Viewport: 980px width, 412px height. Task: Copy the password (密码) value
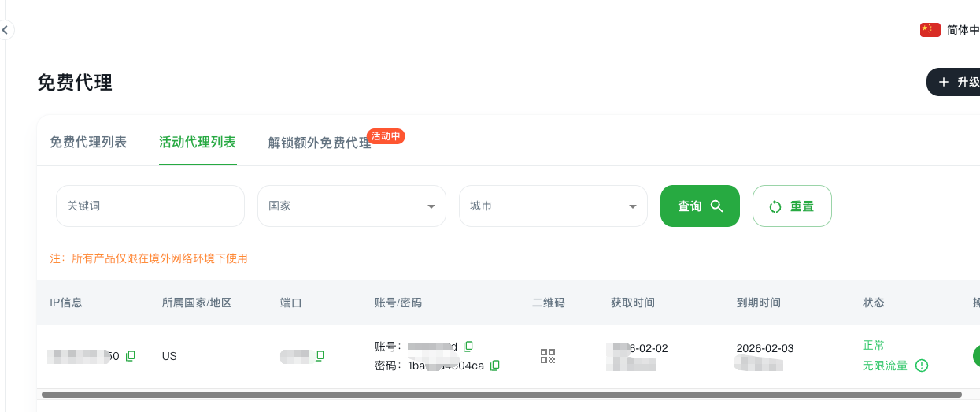[x=495, y=366]
